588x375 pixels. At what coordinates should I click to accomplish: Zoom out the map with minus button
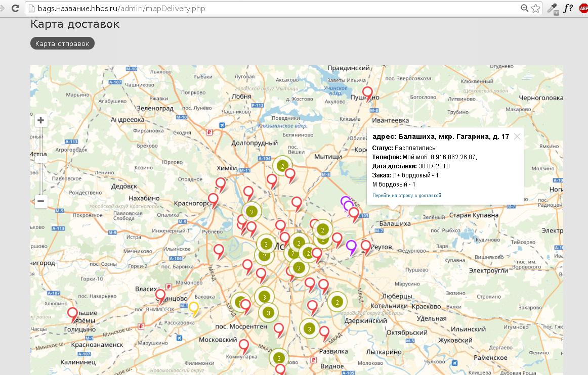click(41, 201)
